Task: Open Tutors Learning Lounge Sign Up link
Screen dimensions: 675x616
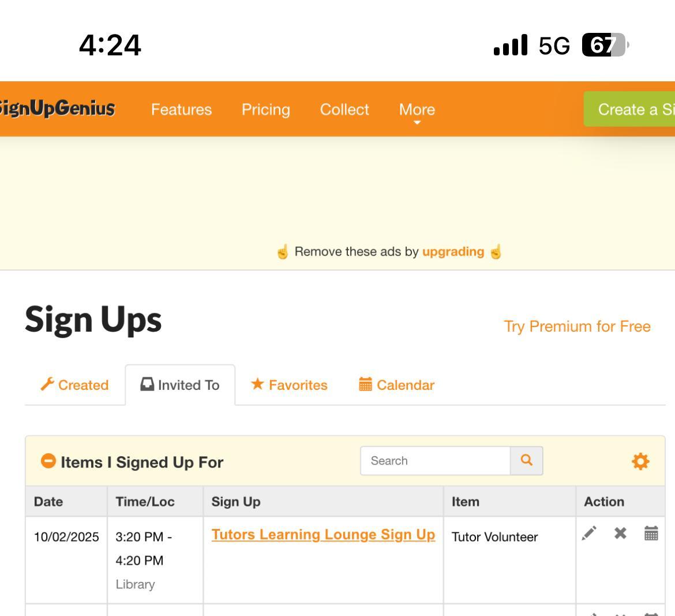Action: point(323,535)
